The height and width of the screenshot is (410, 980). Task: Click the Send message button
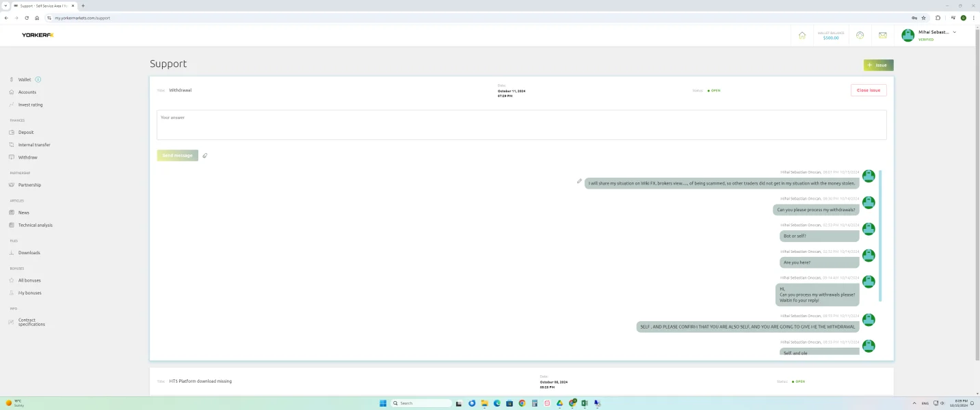pyautogui.click(x=177, y=156)
